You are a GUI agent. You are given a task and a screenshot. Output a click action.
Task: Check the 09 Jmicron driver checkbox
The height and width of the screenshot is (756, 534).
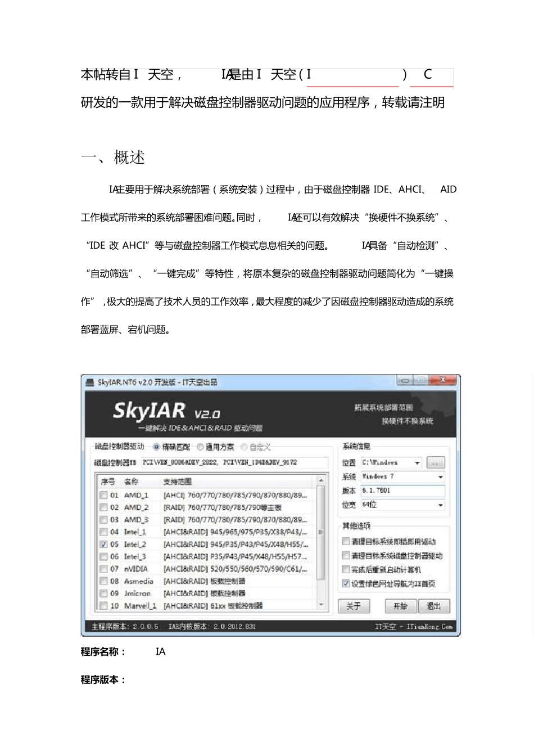(x=103, y=593)
